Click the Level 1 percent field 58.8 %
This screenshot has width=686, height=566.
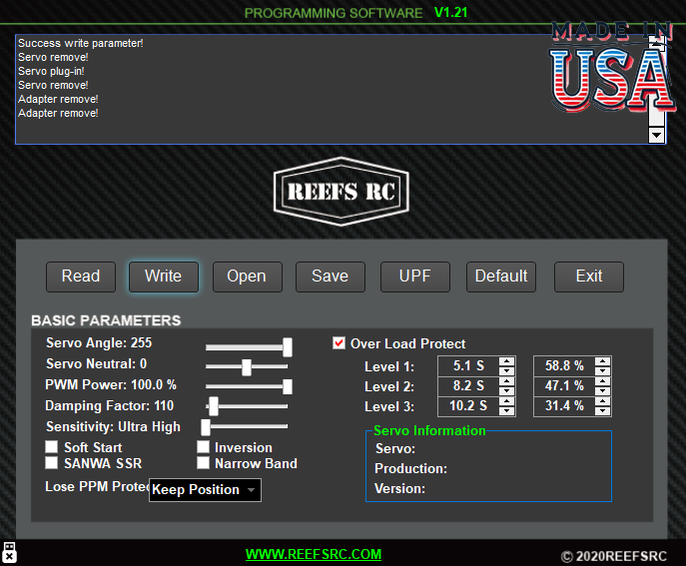(x=564, y=366)
